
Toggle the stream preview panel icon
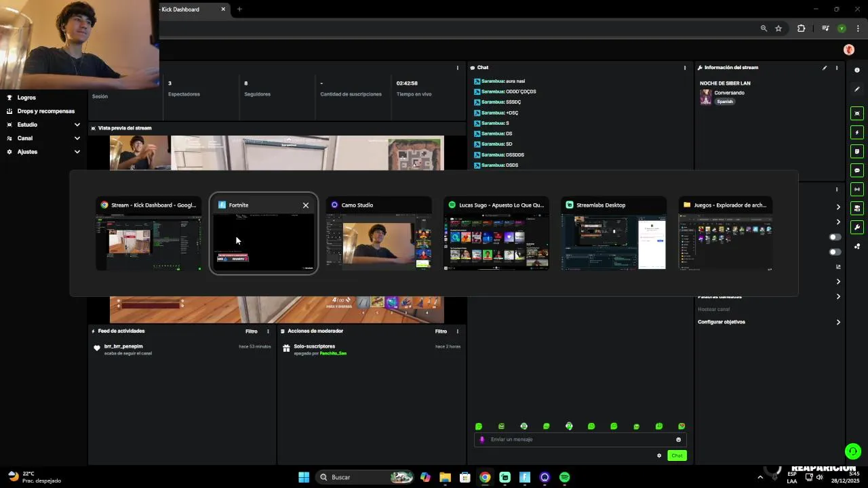tap(857, 114)
